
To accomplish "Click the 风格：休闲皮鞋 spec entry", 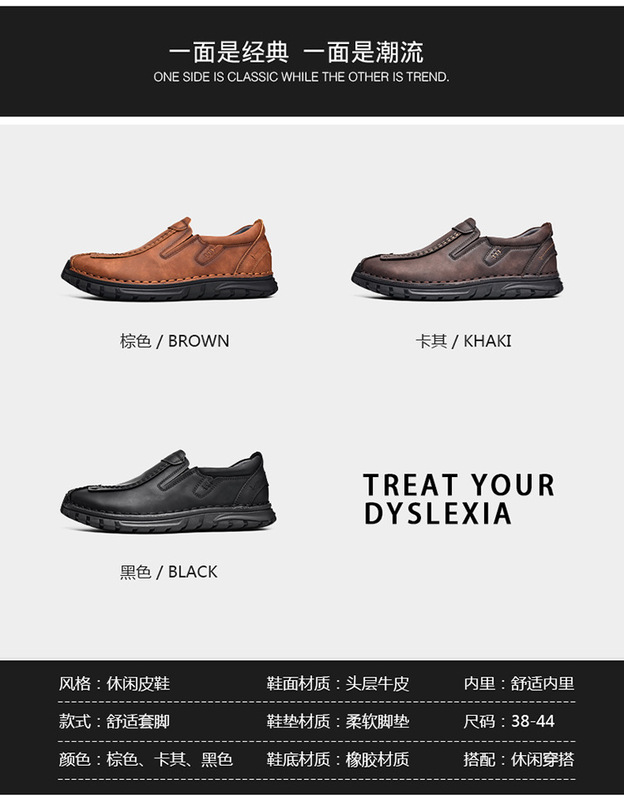I will [x=114, y=683].
